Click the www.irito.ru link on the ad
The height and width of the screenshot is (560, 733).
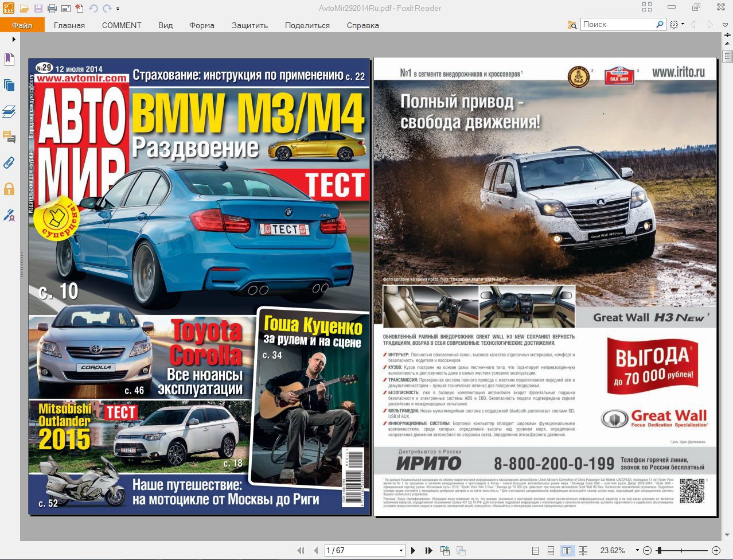[678, 72]
